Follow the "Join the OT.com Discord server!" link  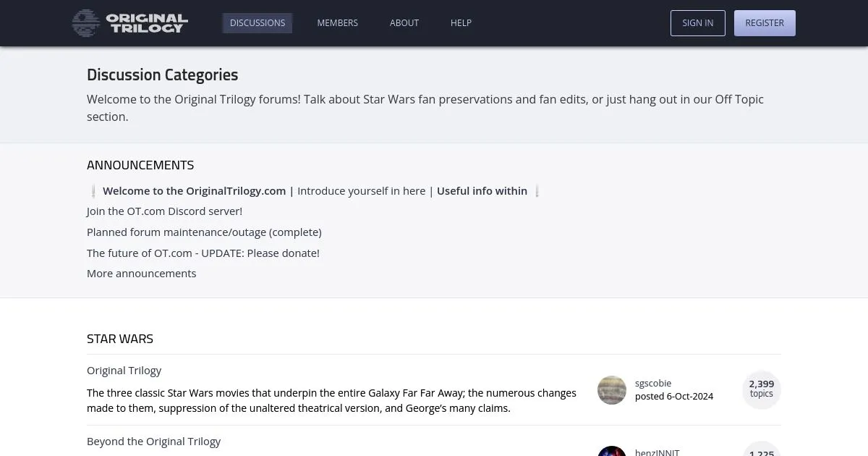coord(164,211)
